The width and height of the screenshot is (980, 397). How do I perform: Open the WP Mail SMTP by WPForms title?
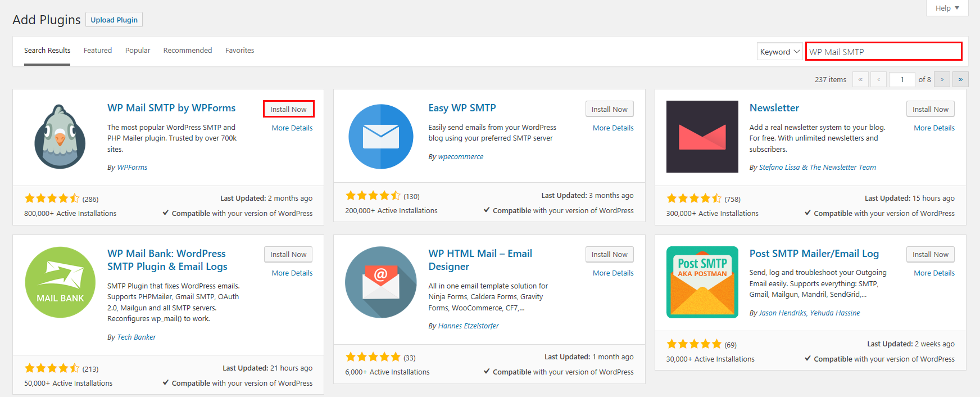(x=171, y=108)
